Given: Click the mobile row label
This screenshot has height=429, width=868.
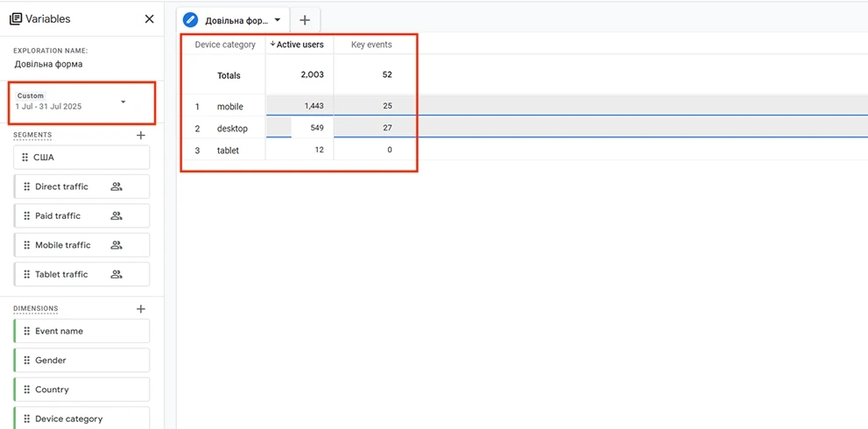Looking at the screenshot, I should (x=229, y=106).
